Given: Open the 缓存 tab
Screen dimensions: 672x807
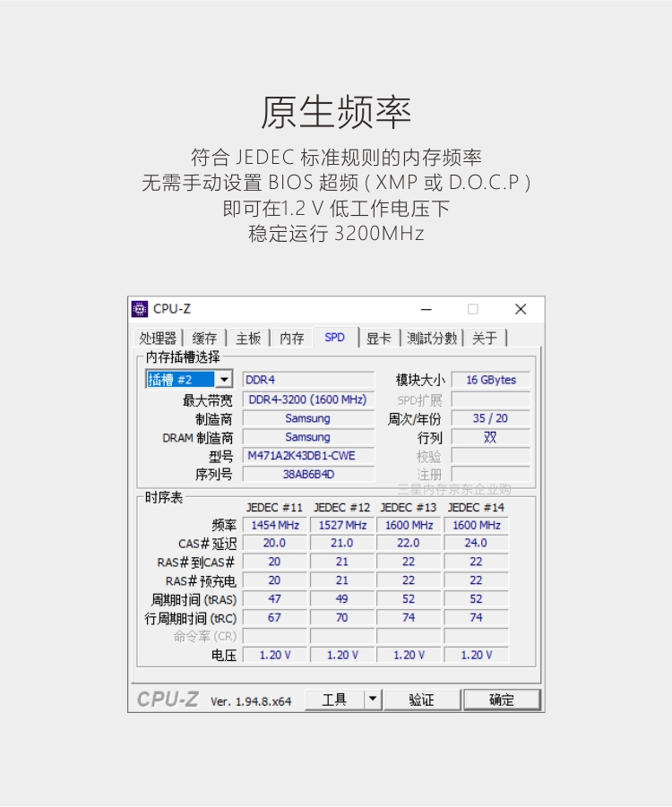Looking at the screenshot, I should coord(204,338).
